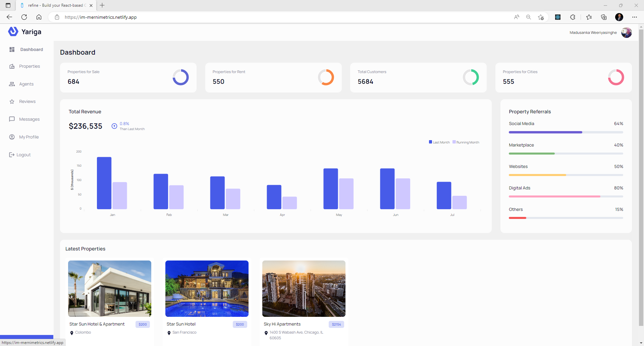Click the My Profile user icon

(x=12, y=137)
